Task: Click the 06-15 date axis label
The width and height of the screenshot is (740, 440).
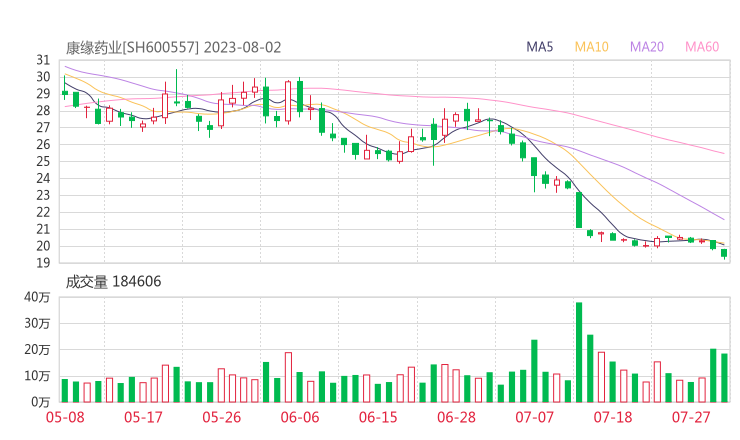Action: 378,417
